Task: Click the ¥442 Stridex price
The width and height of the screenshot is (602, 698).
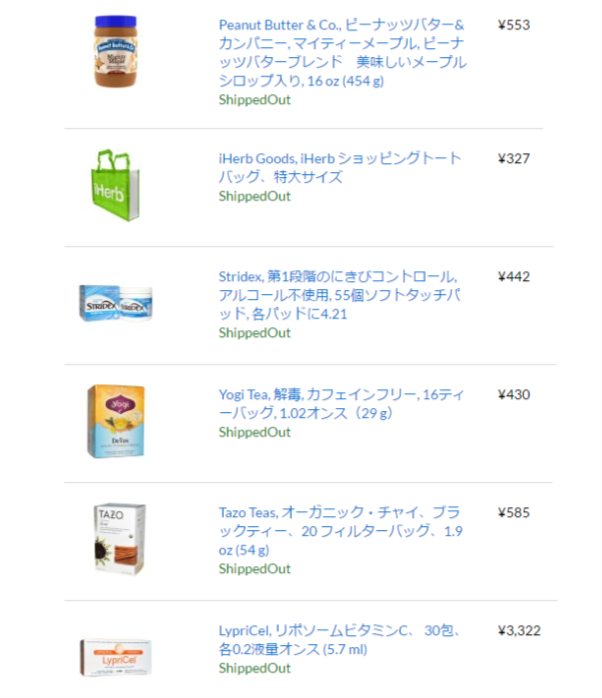Action: click(513, 277)
